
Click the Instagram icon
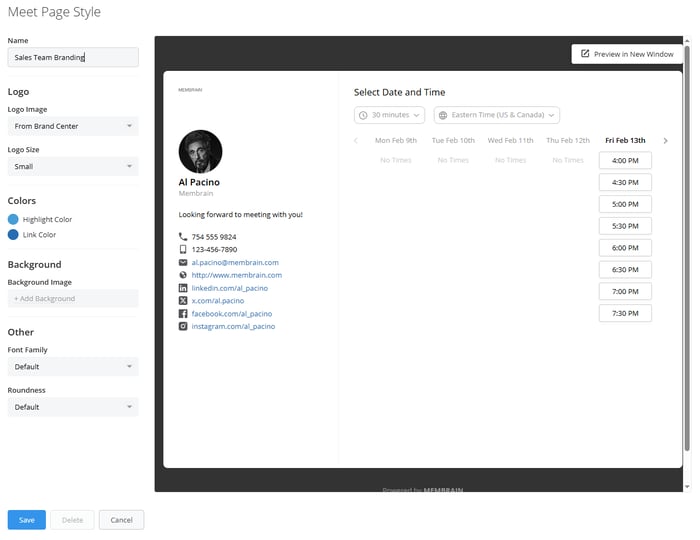(x=183, y=326)
